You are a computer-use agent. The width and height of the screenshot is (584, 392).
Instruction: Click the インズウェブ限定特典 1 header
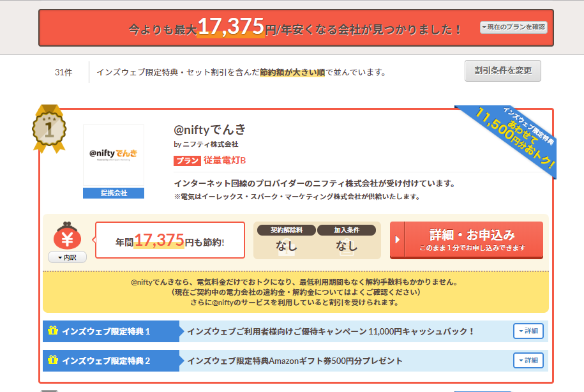tap(111, 331)
